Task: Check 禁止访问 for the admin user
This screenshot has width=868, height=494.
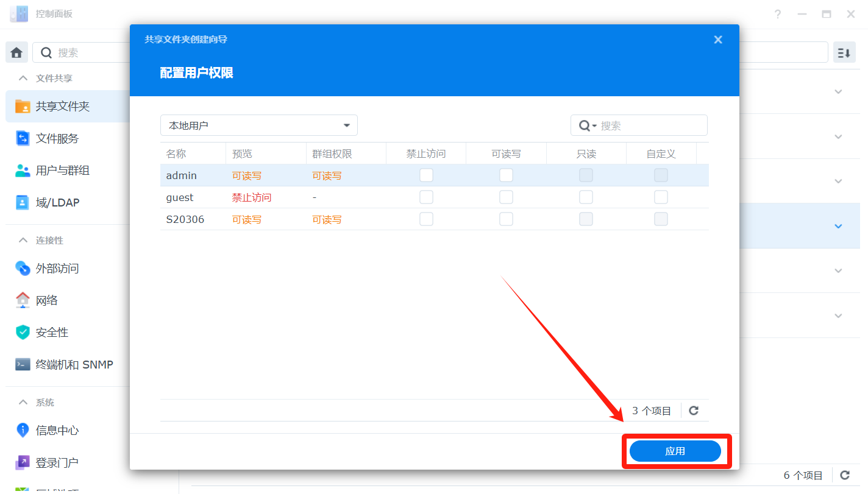Action: (x=426, y=175)
